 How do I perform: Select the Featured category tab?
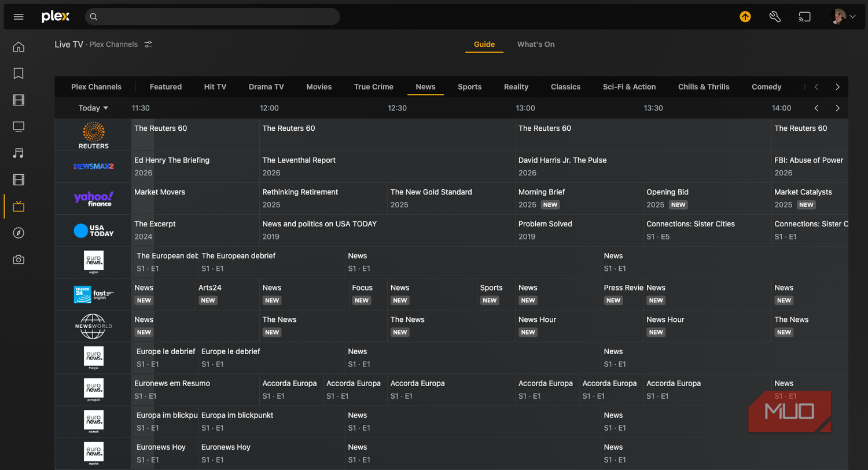165,87
